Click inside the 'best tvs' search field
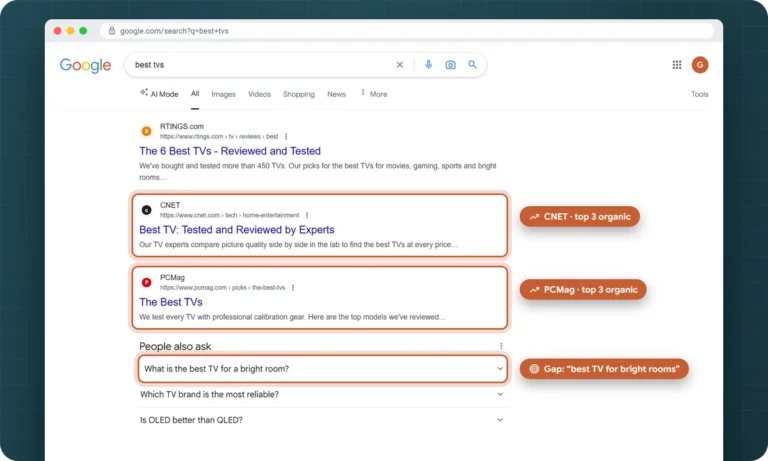The height and width of the screenshot is (461, 768). coord(260,65)
